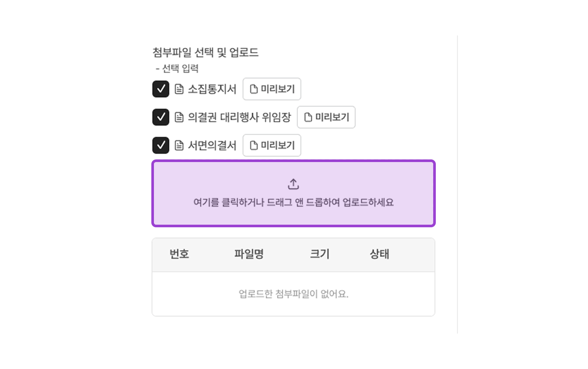Click the 파일명 column header
This screenshot has height=369, width=588.
coord(249,254)
